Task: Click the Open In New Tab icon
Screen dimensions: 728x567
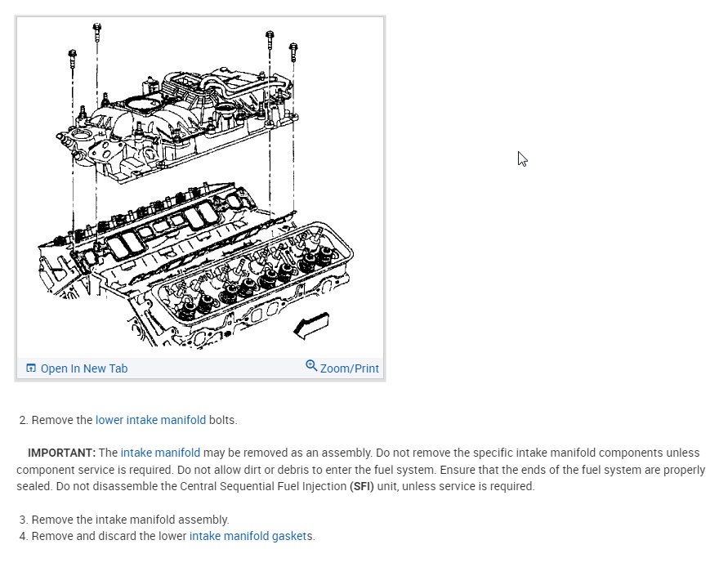Action: (x=31, y=368)
